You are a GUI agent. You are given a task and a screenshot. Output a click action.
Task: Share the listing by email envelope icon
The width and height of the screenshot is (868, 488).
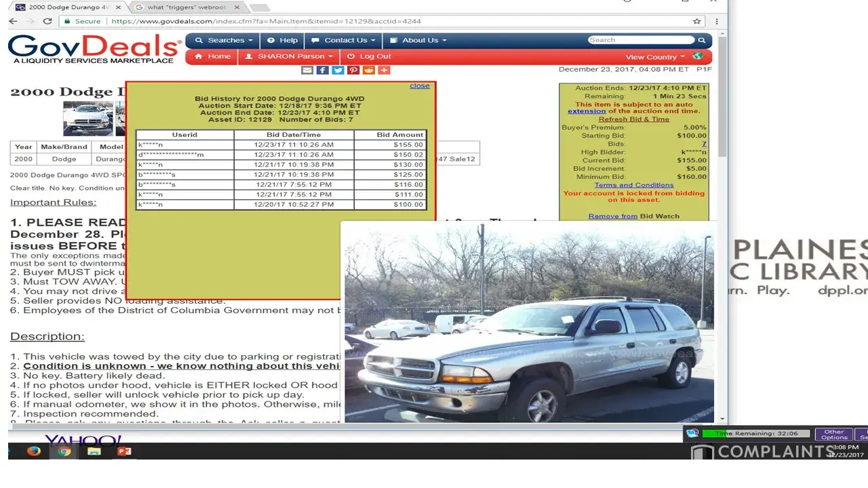[x=307, y=70]
